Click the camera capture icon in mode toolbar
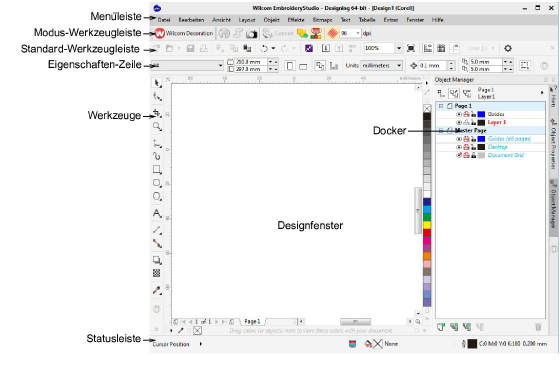 pos(252,34)
